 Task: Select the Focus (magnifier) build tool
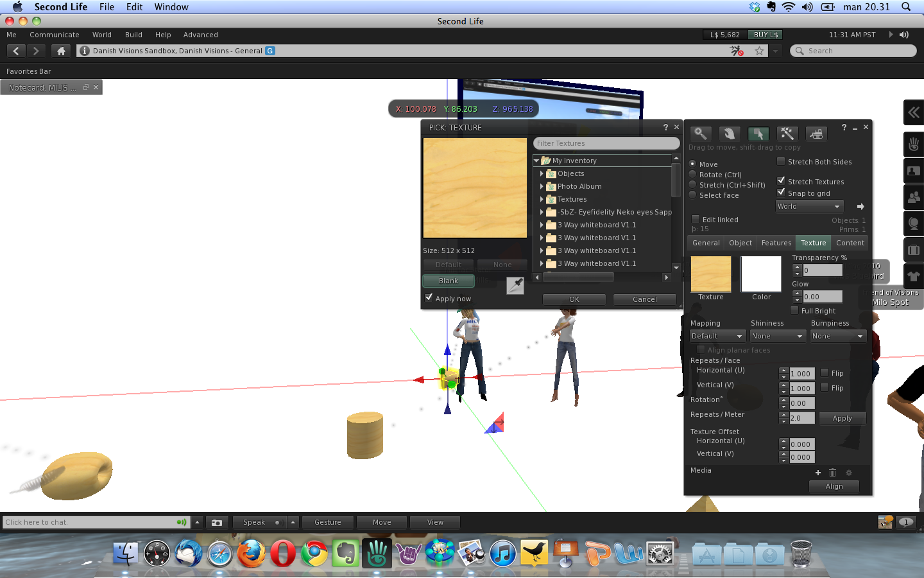coord(700,134)
